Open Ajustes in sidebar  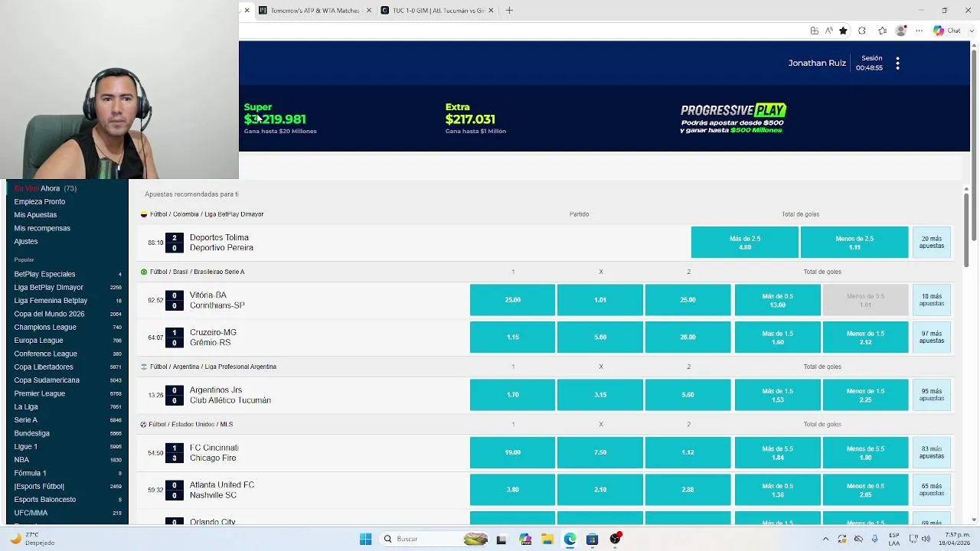click(x=26, y=241)
